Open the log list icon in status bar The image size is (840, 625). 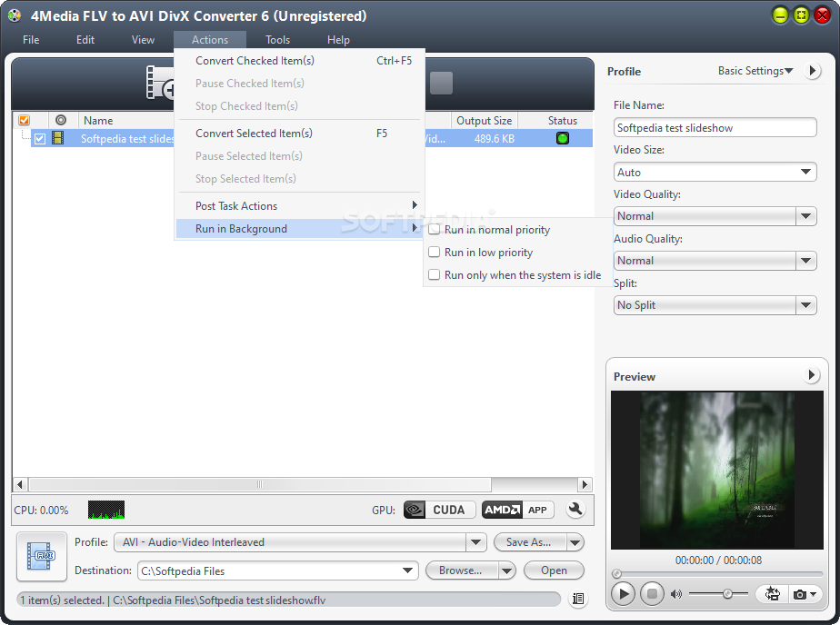(578, 599)
